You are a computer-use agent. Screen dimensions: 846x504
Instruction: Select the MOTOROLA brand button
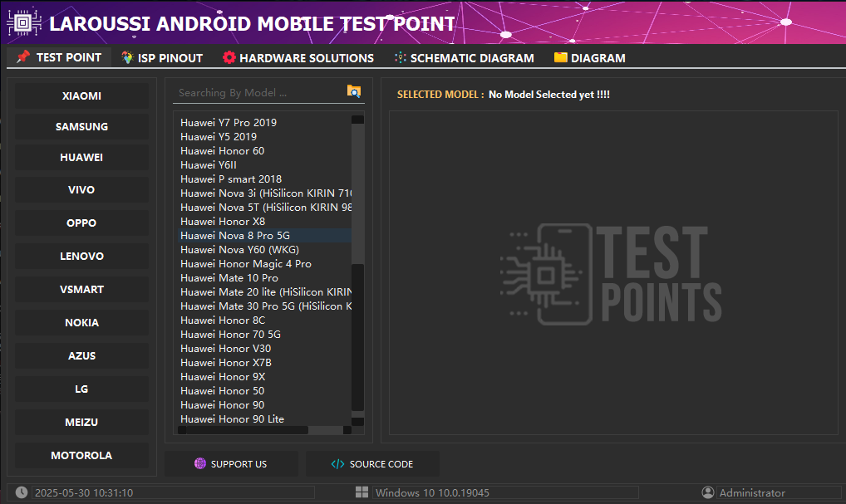tap(81, 455)
